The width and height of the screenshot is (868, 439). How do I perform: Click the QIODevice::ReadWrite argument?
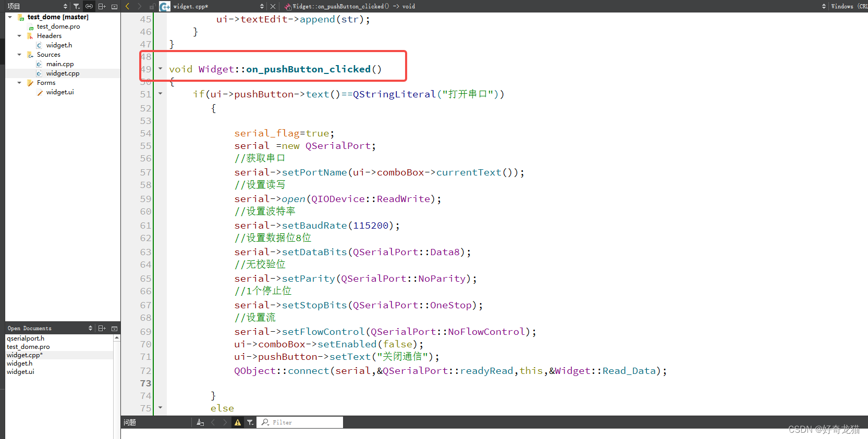[371, 199]
